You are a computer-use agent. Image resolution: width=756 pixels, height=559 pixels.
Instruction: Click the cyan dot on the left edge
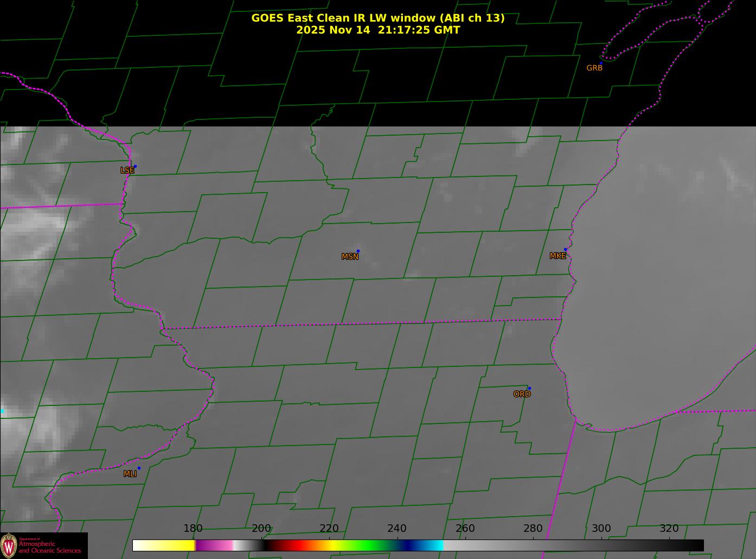(2, 411)
